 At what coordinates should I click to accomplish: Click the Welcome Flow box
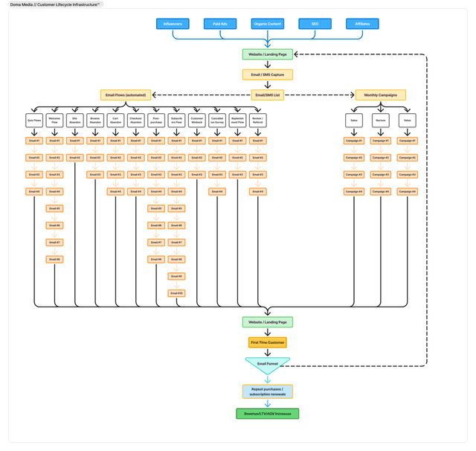54,121
